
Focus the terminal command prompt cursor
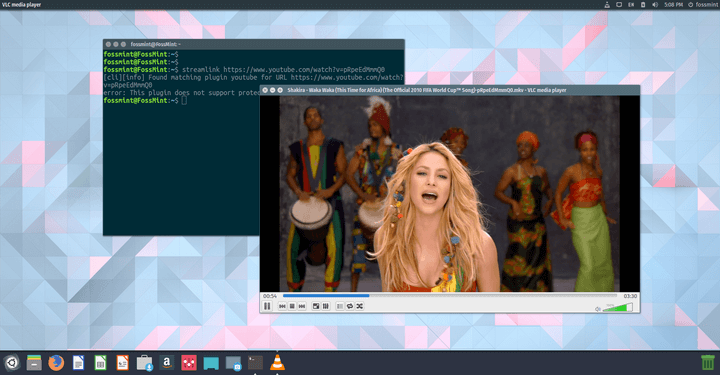[184, 101]
